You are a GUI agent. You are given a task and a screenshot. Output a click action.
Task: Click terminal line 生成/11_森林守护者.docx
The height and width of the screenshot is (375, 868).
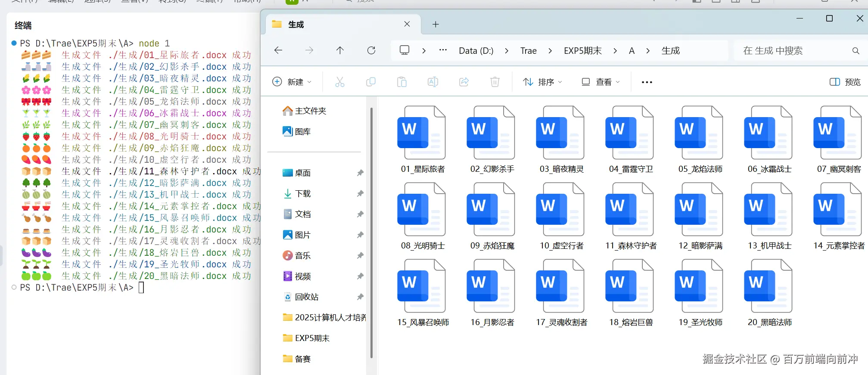140,171
